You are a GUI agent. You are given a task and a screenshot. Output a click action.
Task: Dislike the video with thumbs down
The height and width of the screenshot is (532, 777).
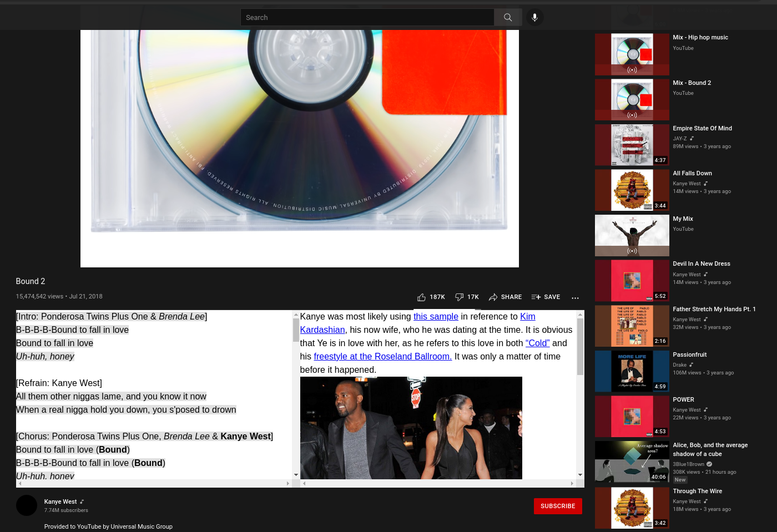(467, 297)
